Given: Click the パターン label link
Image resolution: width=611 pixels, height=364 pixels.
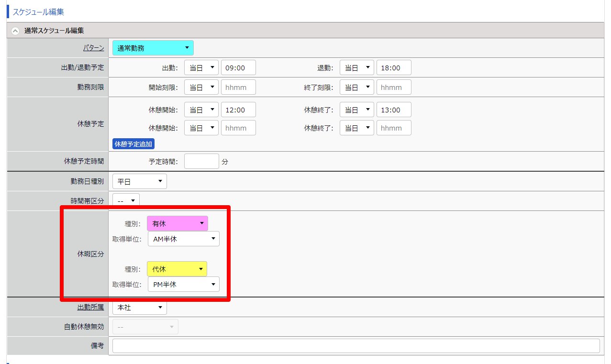Looking at the screenshot, I should 93,48.
